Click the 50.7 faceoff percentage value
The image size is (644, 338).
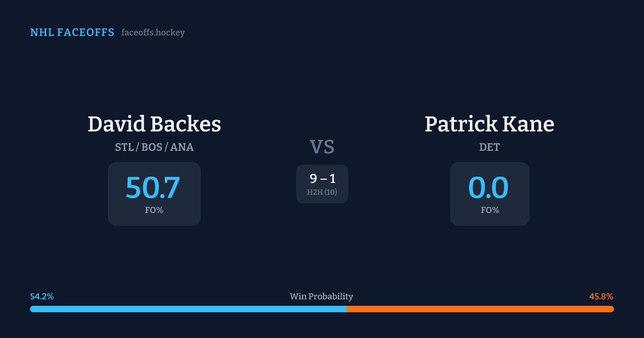click(x=153, y=188)
